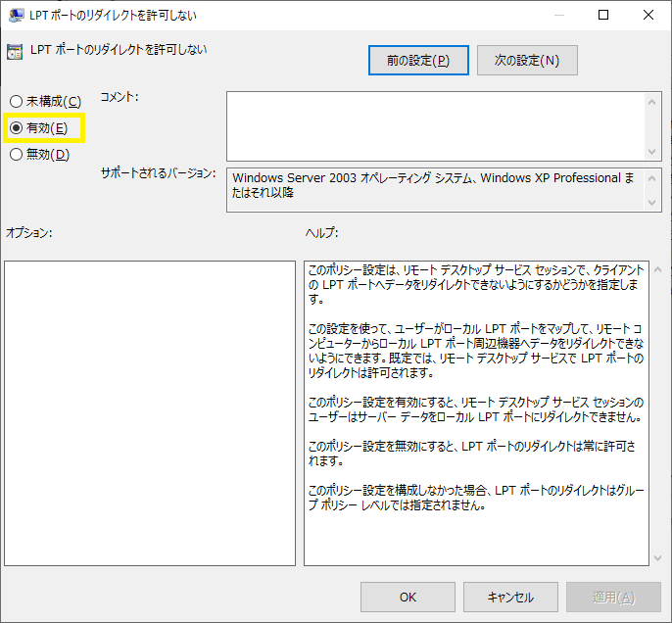Click the 次の設定(N) button
Viewport: 672px width, 623px height.
(x=527, y=61)
